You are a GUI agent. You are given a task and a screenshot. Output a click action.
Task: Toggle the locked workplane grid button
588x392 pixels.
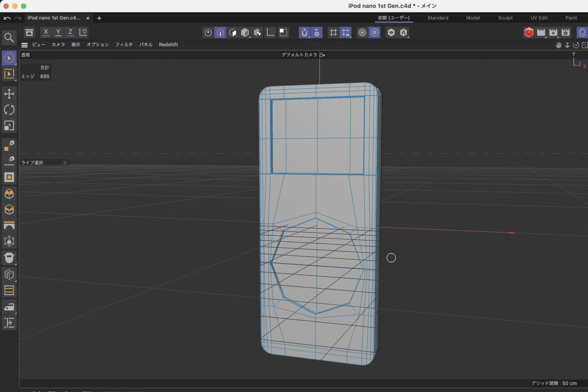point(345,32)
